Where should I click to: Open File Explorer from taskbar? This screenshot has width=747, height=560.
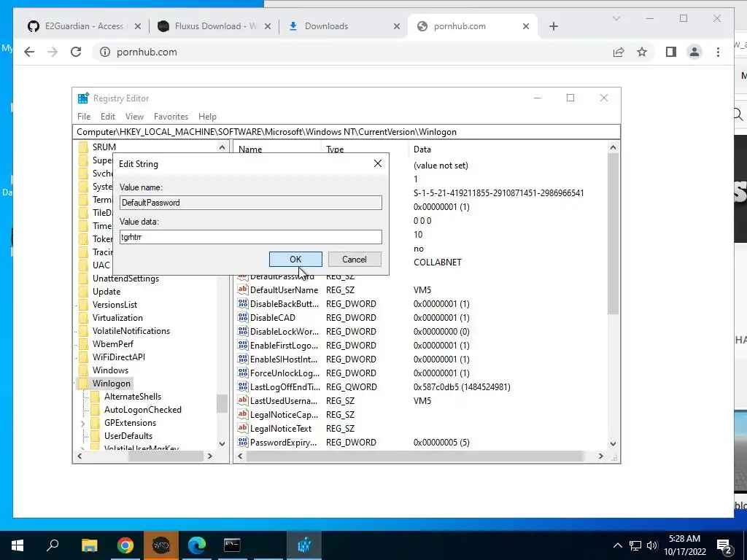click(89, 545)
